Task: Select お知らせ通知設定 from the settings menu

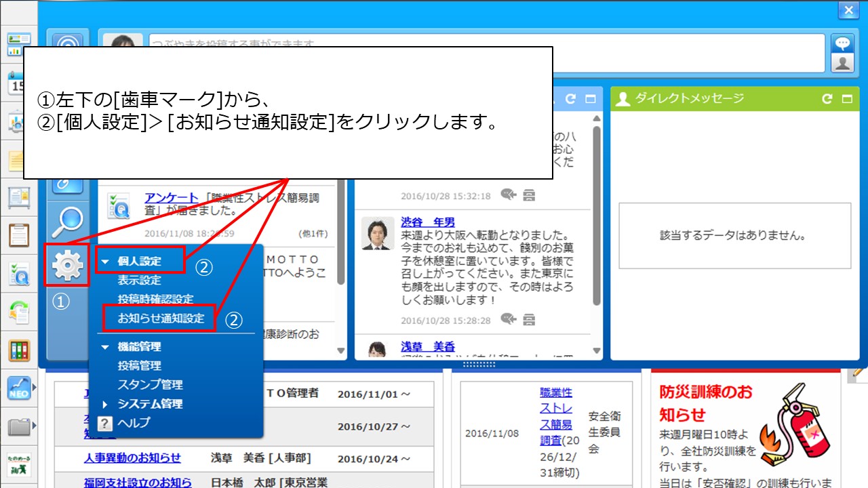Action: click(x=161, y=318)
